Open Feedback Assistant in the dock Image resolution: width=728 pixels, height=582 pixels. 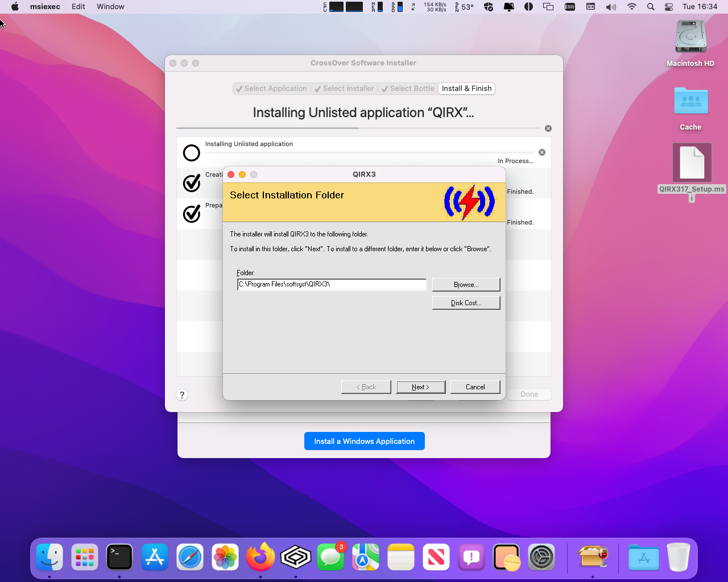click(x=471, y=557)
